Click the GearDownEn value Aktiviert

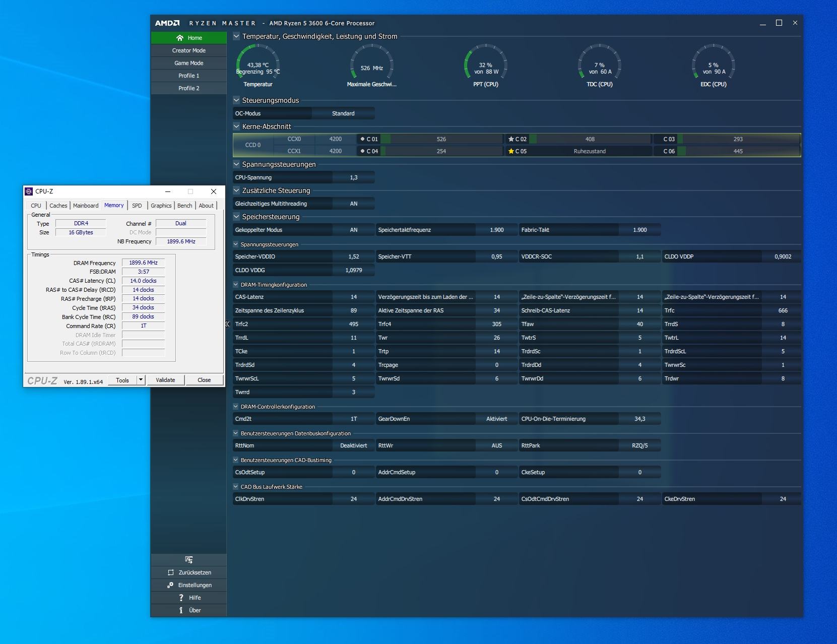coord(497,419)
